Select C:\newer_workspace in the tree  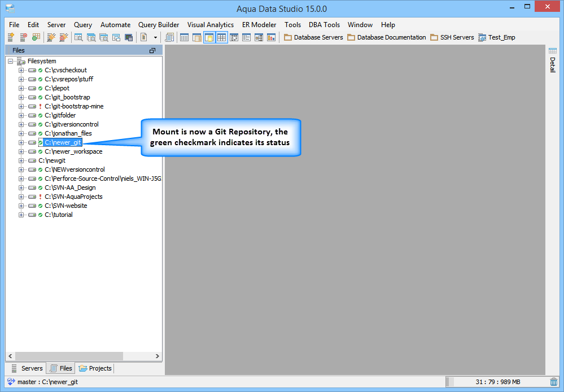tap(73, 151)
